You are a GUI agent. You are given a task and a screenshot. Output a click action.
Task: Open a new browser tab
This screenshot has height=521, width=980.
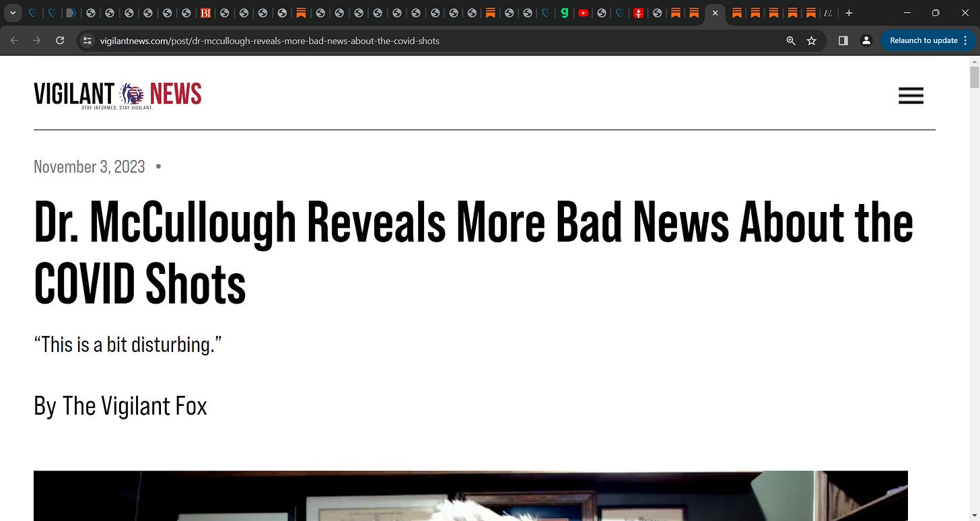(x=849, y=13)
